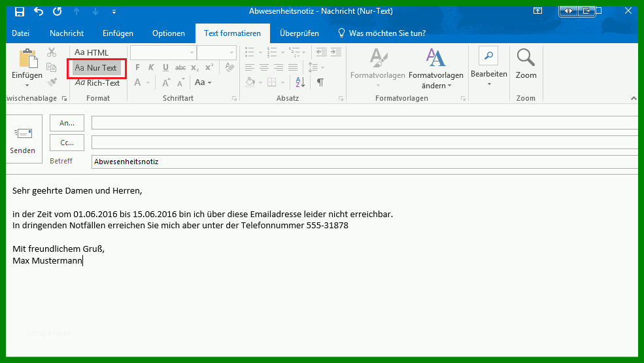Toggle strikethrough (abc) formatting
This screenshot has width=644, height=363.
click(180, 67)
